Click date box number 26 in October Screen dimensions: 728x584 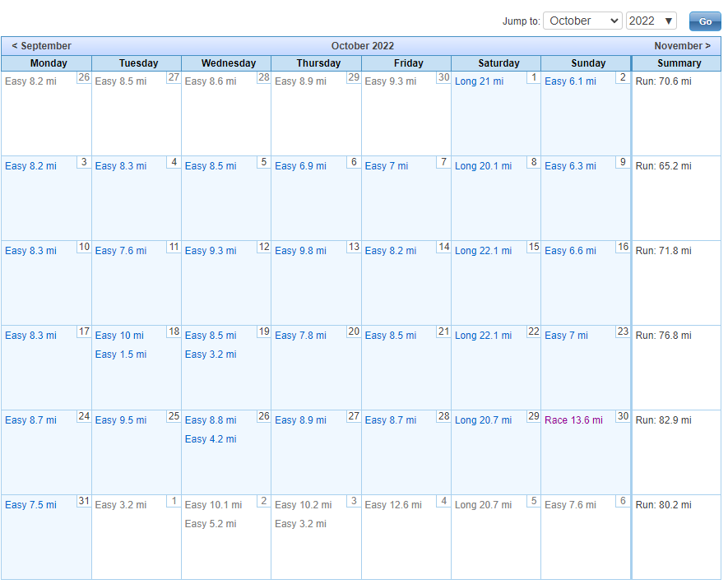pyautogui.click(x=263, y=416)
